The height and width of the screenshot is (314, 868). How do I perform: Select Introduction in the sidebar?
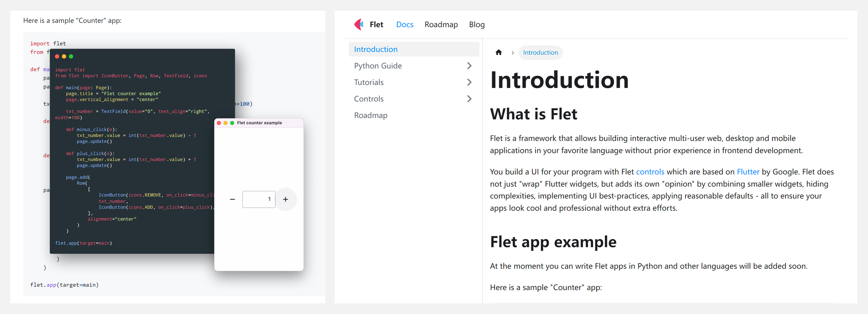coord(414,49)
